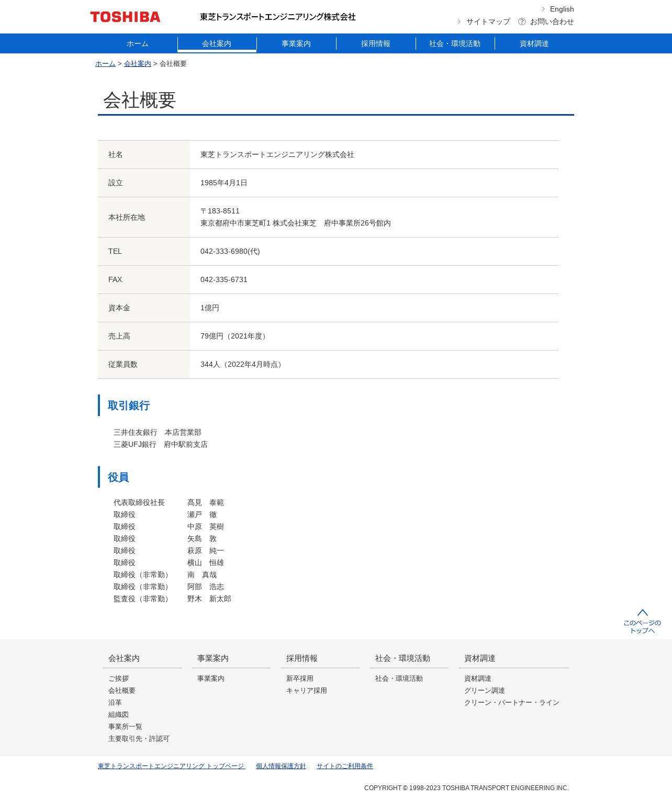
Task: Click the name 野木 新太郎
Action: (209, 599)
